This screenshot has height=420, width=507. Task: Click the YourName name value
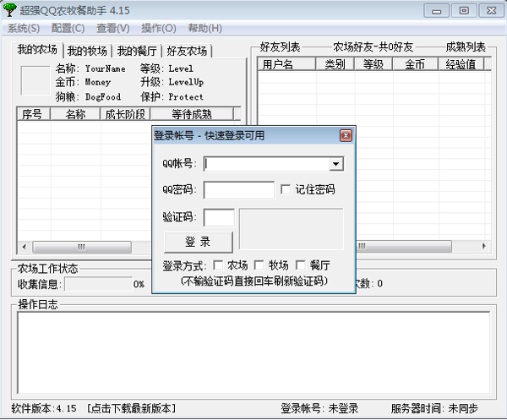tap(105, 68)
